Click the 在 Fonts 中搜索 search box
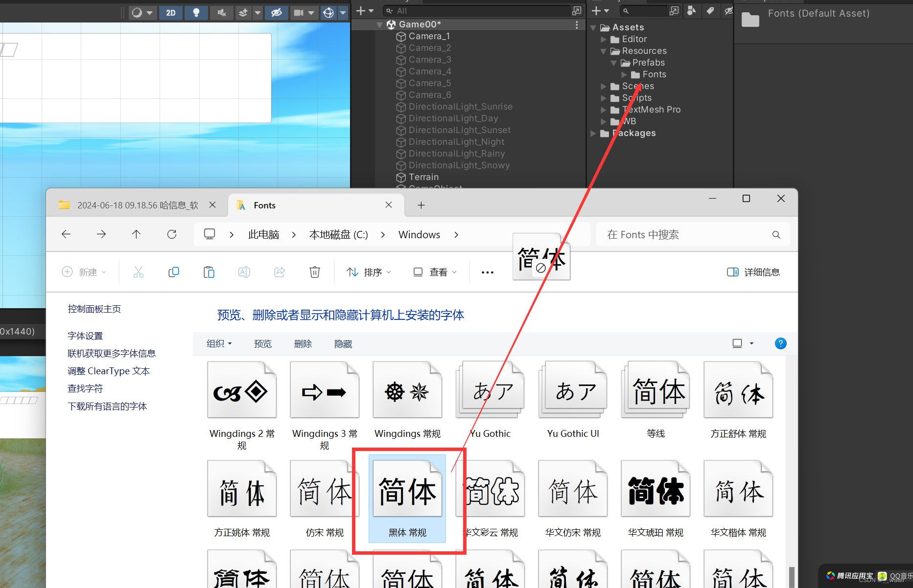 tap(693, 235)
